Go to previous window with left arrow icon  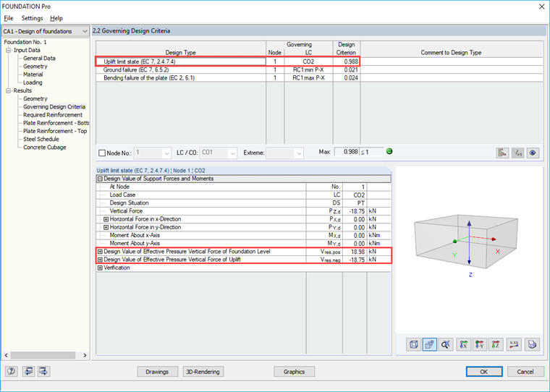click(x=28, y=371)
